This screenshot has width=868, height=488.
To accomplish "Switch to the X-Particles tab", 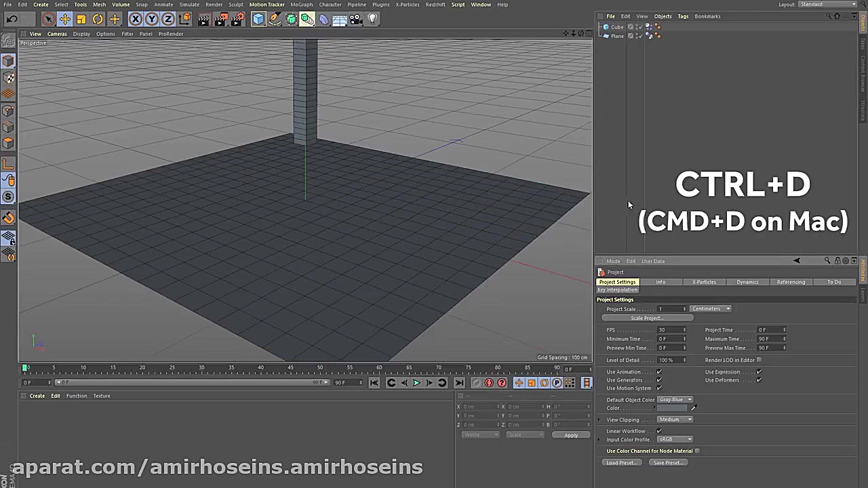I will [x=704, y=282].
